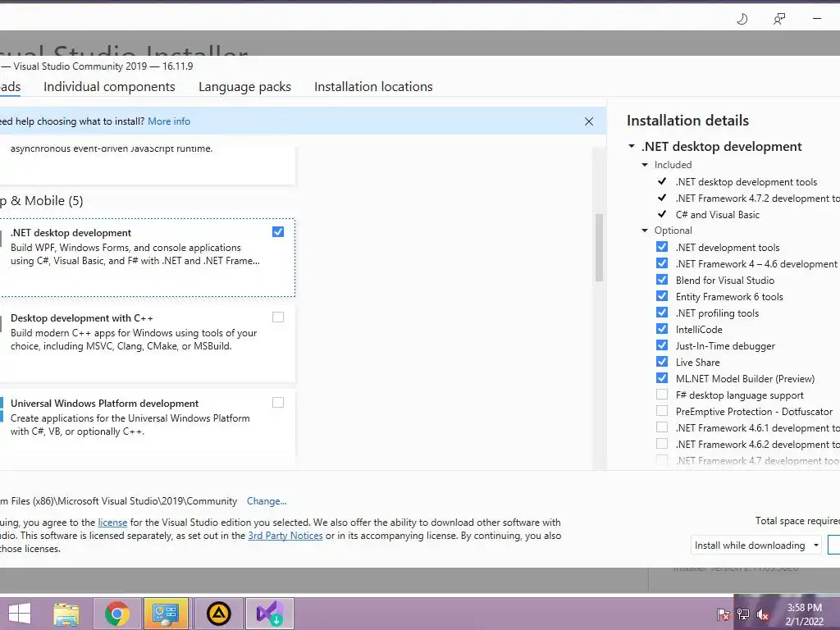Viewport: 840px width, 630px height.
Task: Uncheck .NET Framework 4 – 4.6 development
Action: 662,263
